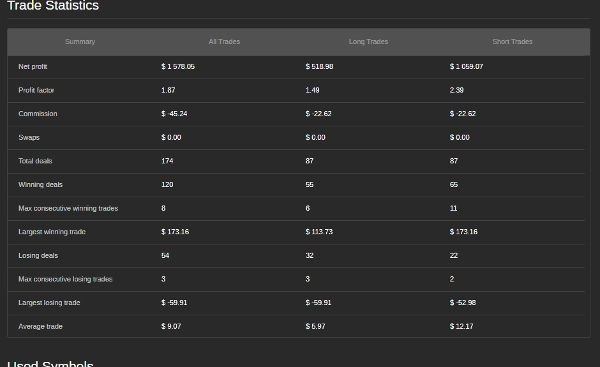600x367 pixels.
Task: Select the Total deals row label
Action: [35, 161]
